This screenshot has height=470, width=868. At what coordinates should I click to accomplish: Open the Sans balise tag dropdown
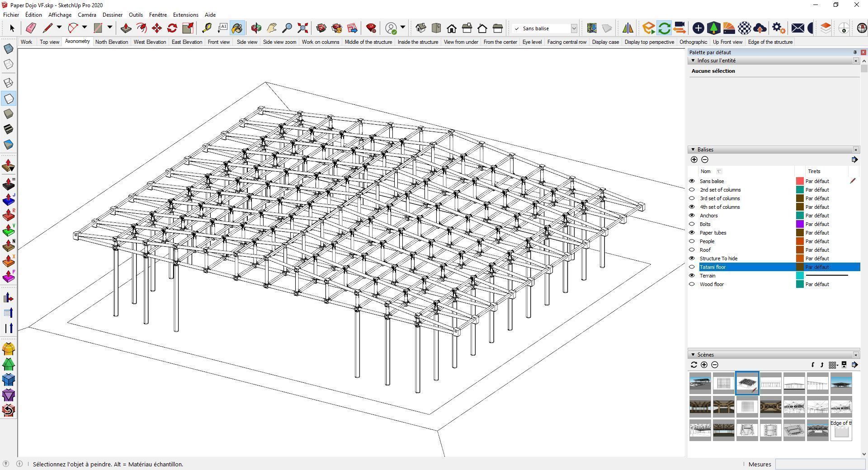pos(574,28)
